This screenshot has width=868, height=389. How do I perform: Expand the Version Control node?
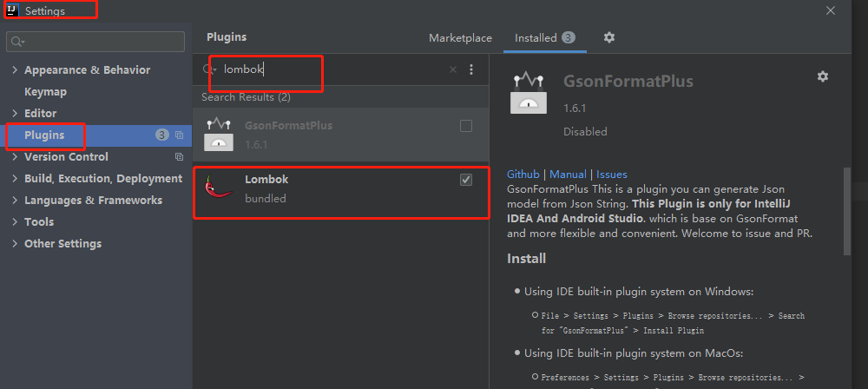click(15, 157)
